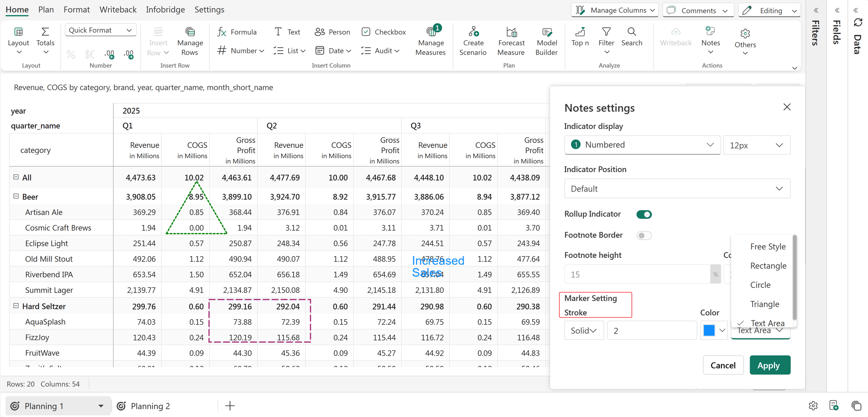Turn off the Rollup Indicator toggle
This screenshot has width=868, height=417.
[x=644, y=214]
